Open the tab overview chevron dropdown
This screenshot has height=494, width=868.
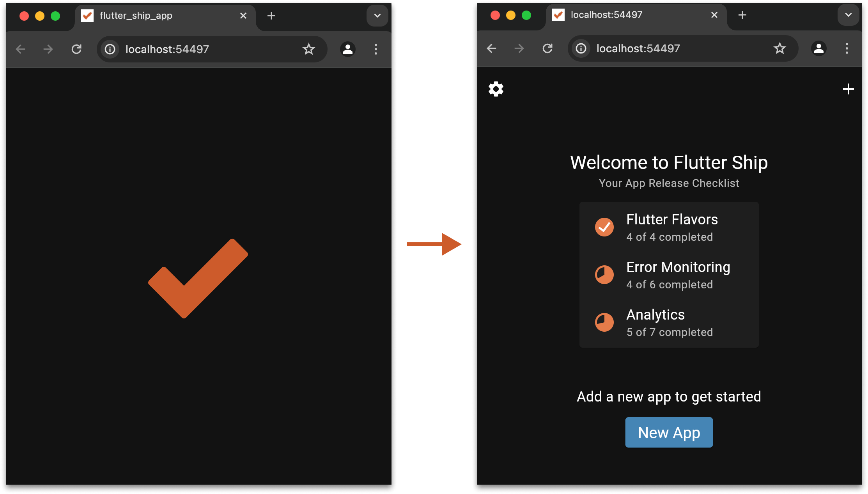tap(377, 16)
